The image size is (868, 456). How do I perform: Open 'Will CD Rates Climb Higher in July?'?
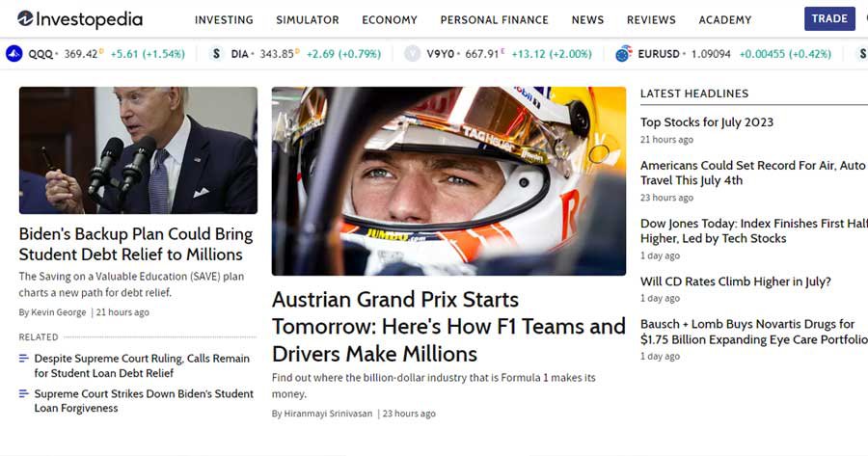tap(736, 282)
